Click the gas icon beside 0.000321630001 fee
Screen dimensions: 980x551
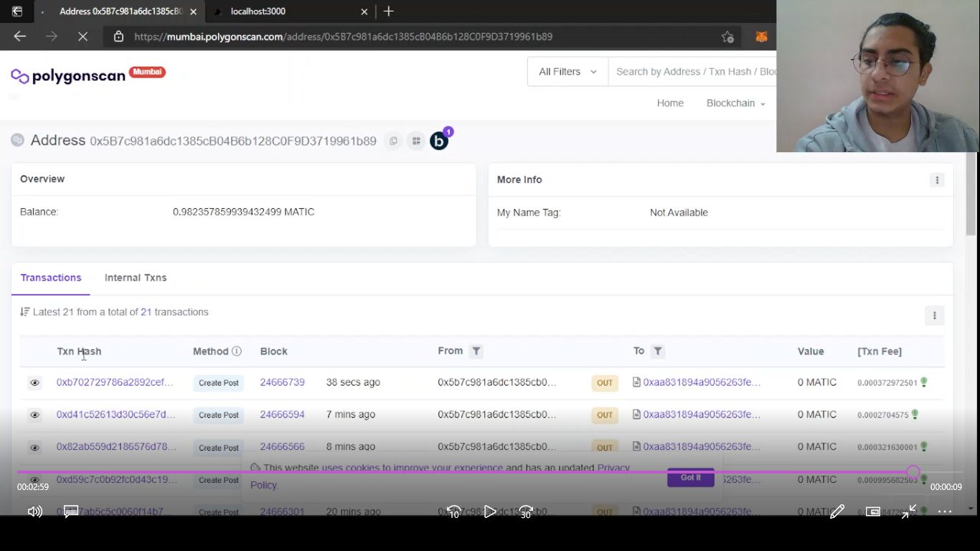pyautogui.click(x=924, y=446)
